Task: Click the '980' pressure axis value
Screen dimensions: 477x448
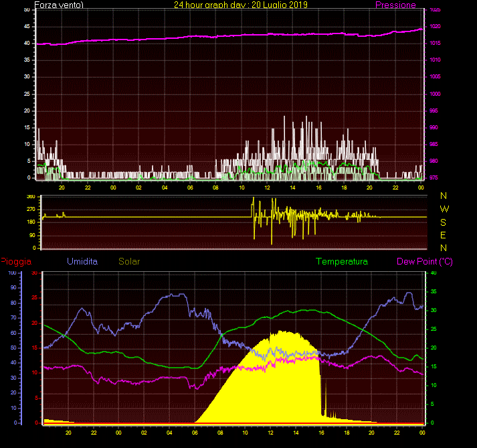Action: tap(434, 161)
